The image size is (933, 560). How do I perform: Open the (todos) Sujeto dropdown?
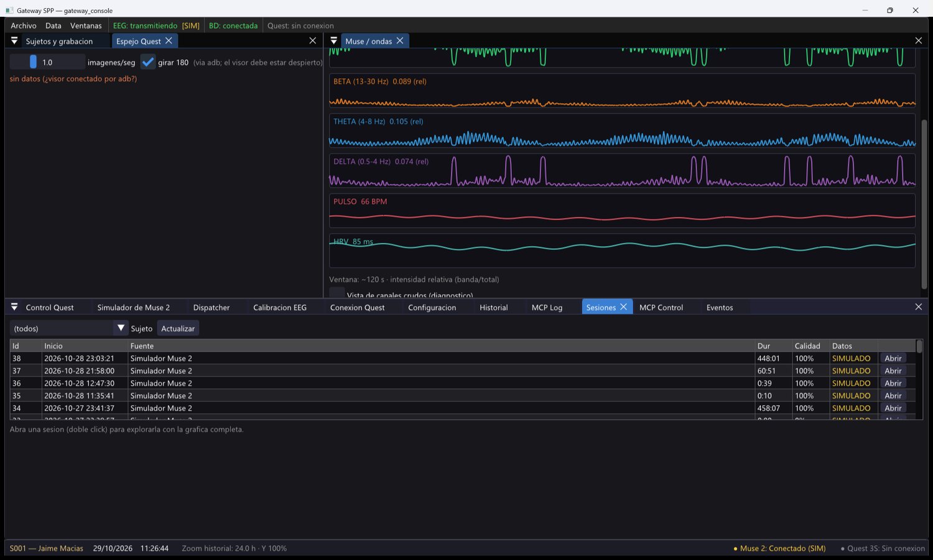tap(69, 328)
